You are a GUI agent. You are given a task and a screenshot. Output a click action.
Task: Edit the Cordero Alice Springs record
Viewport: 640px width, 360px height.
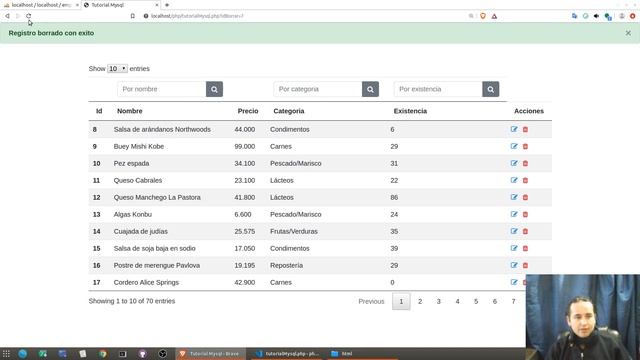tap(514, 282)
